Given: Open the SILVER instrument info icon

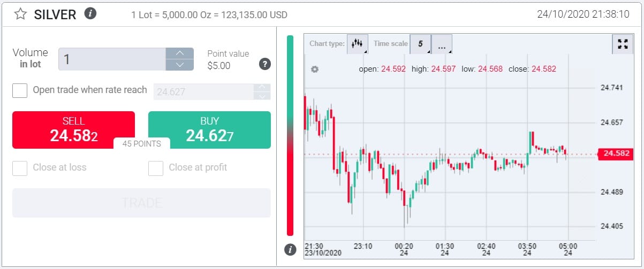Looking at the screenshot, I should coord(90,13).
